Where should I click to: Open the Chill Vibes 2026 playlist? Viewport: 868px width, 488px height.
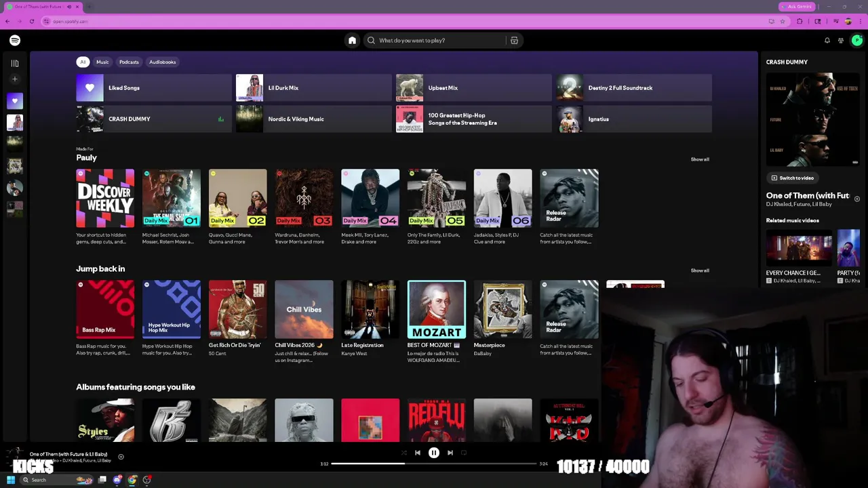point(304,321)
